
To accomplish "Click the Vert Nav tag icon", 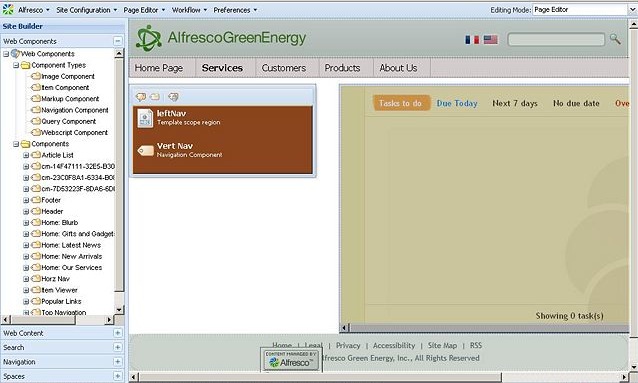I will point(145,151).
